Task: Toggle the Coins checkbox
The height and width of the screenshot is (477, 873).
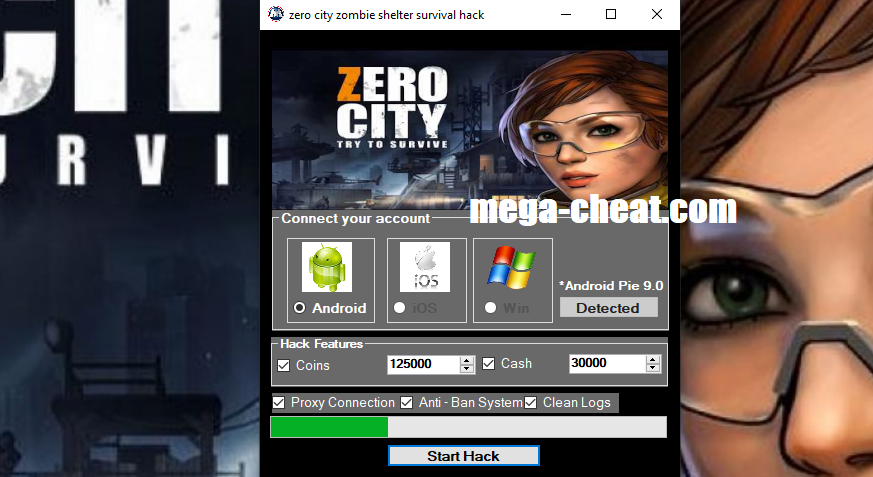Action: click(x=283, y=366)
